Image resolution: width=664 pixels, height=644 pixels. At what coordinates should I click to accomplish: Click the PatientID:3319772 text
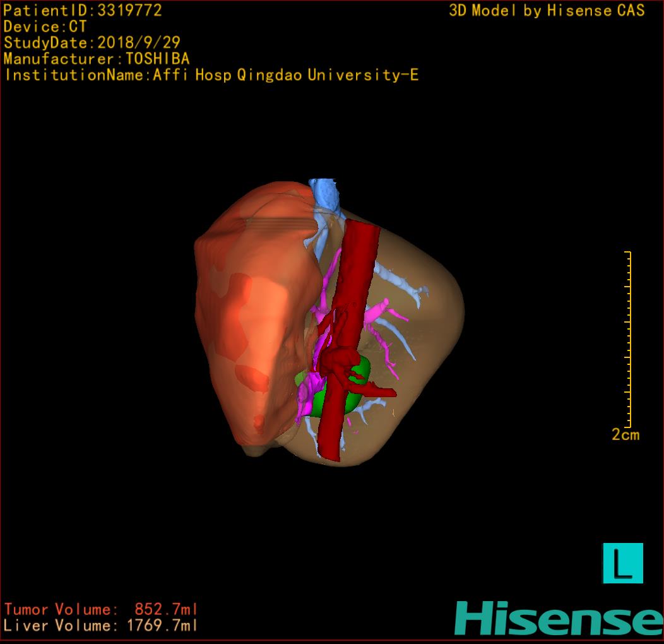pyautogui.click(x=83, y=11)
